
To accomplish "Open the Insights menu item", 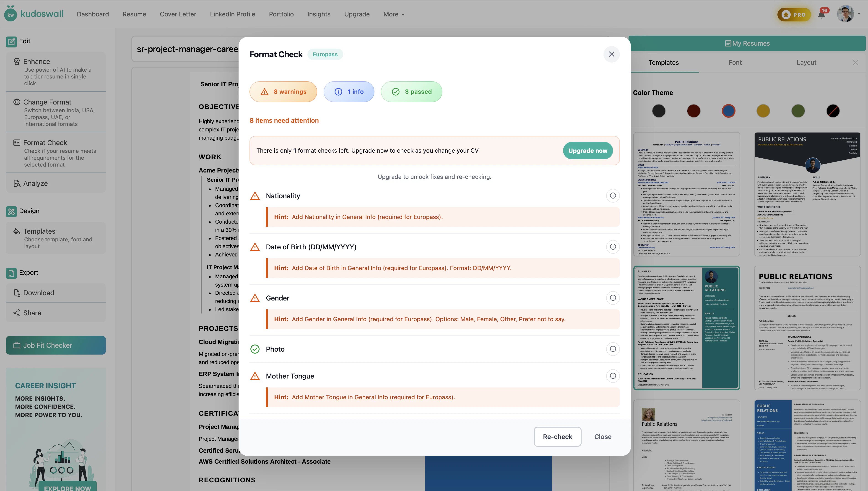I will [x=319, y=14].
